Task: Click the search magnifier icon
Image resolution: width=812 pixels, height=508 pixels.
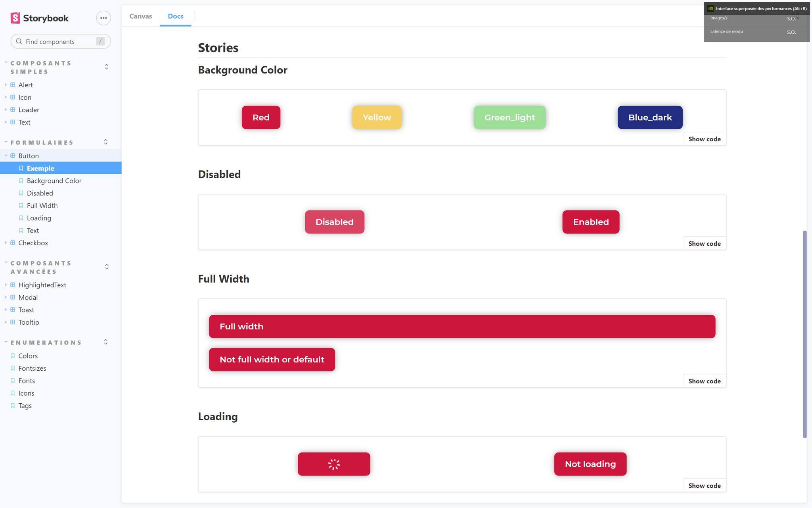Action: tap(19, 41)
